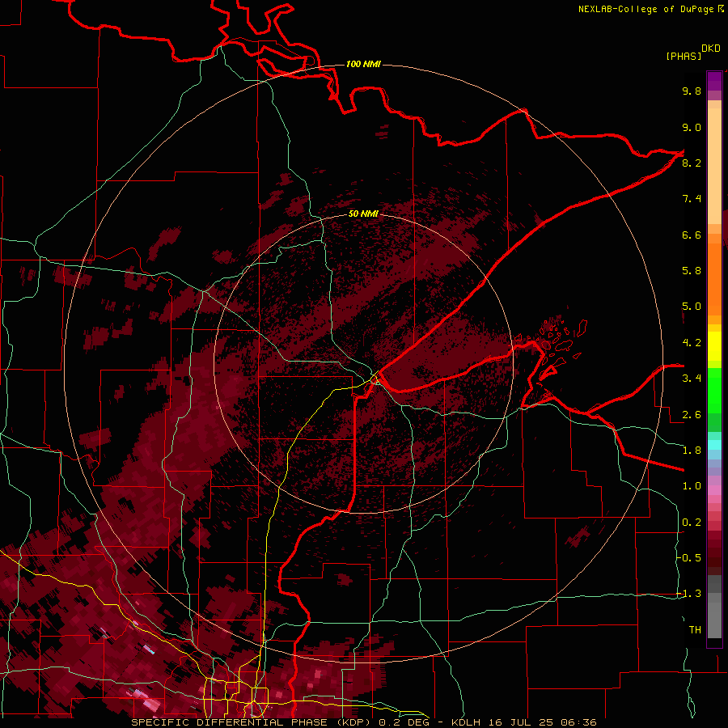Click the 50 NMI range ring label

click(363, 214)
